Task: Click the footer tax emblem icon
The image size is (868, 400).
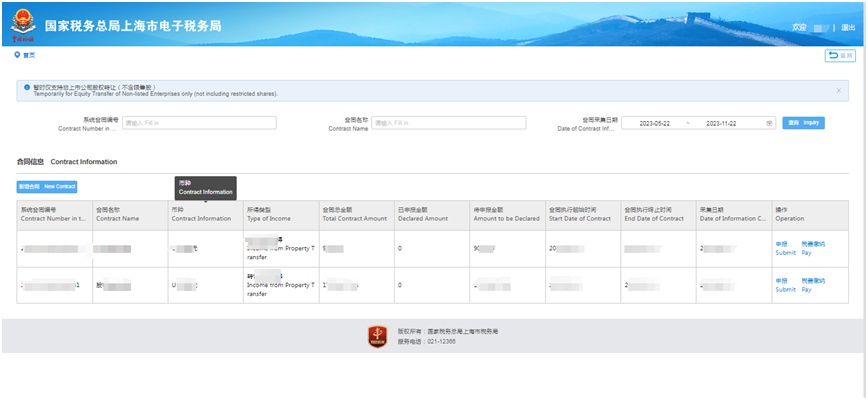Action: coord(377,337)
